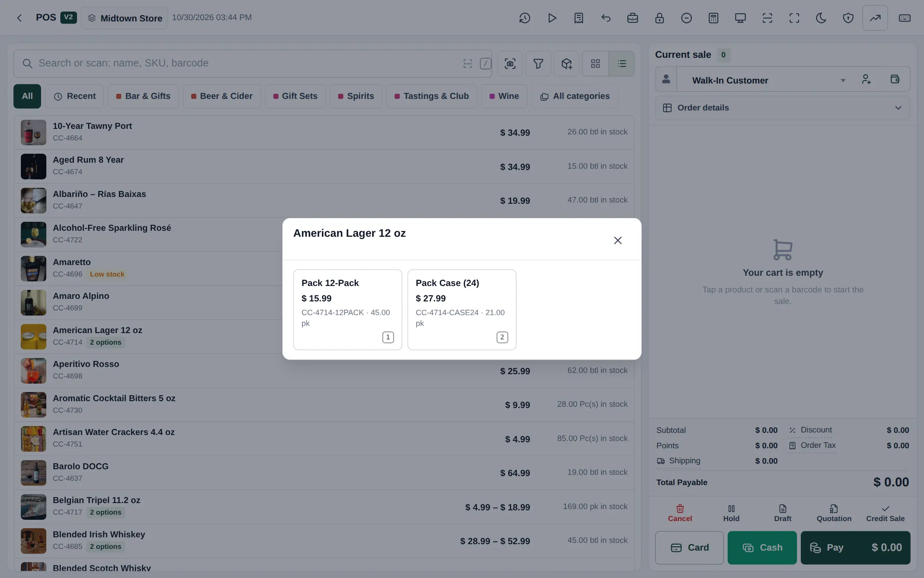Toggle dark mode with the moon icon
The width and height of the screenshot is (924, 578).
tap(821, 18)
